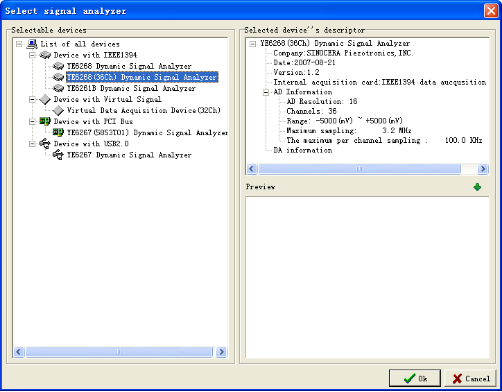Click the Device with PCI Bus label
This screenshot has width=502, height=392.
pos(93,121)
